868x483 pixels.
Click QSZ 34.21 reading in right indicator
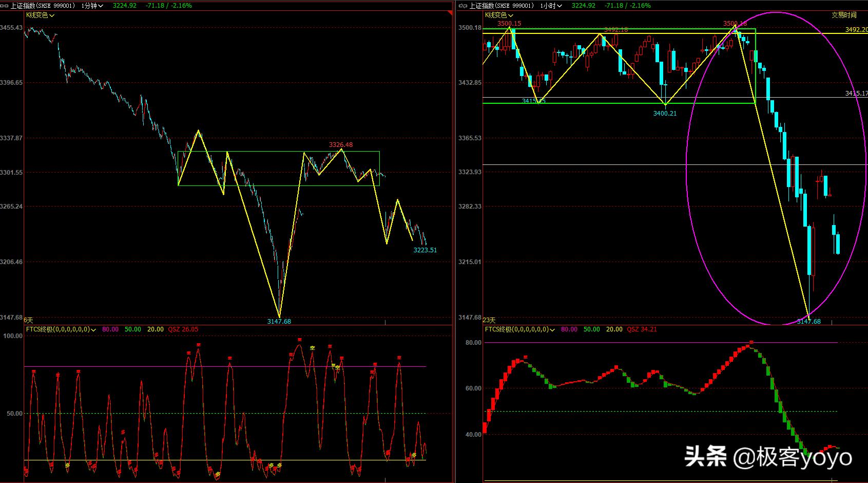coord(642,329)
